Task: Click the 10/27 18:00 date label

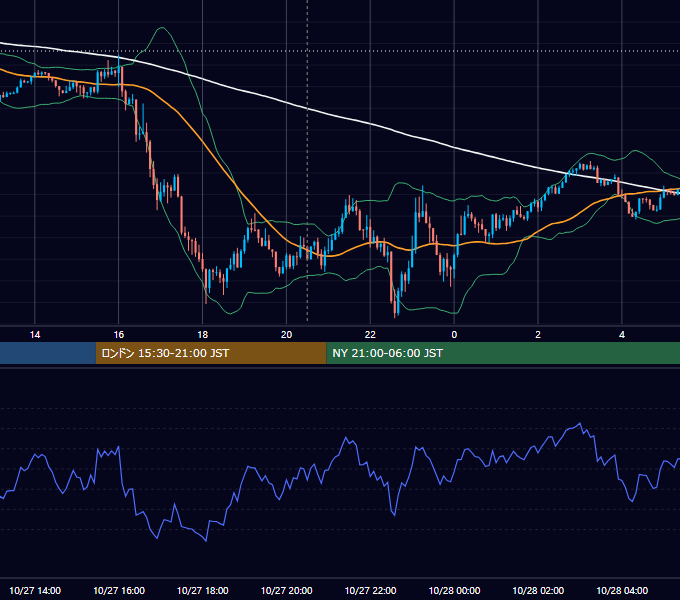Action: coord(203,590)
